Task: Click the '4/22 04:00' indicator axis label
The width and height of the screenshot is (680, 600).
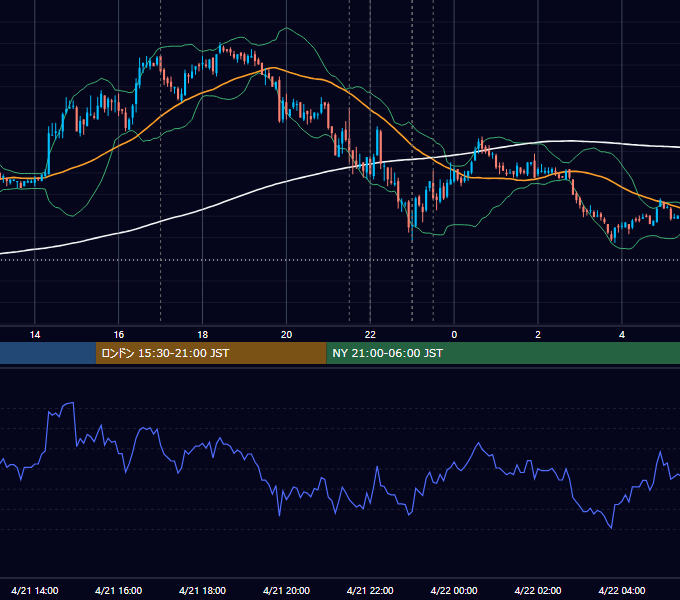Action: (x=622, y=590)
